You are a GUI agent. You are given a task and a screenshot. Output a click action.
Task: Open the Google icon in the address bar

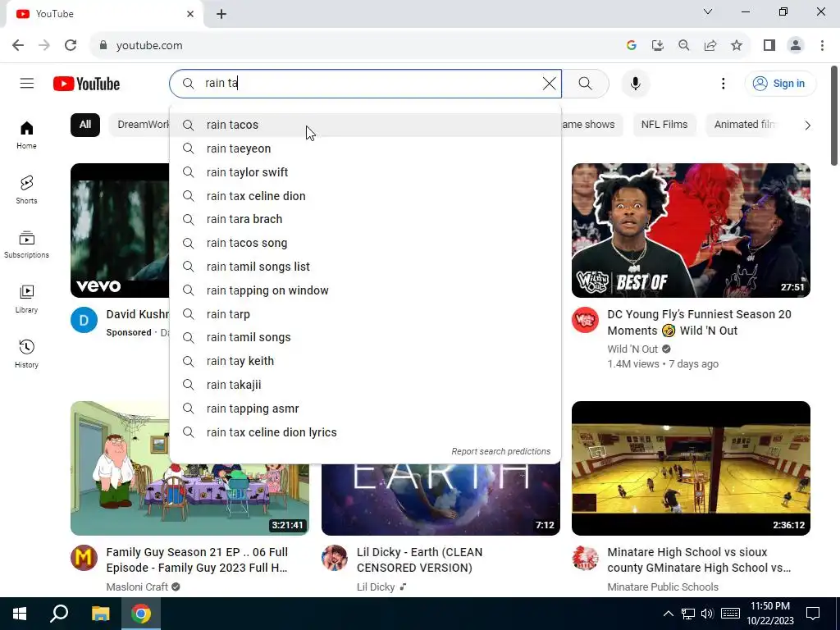coord(632,46)
